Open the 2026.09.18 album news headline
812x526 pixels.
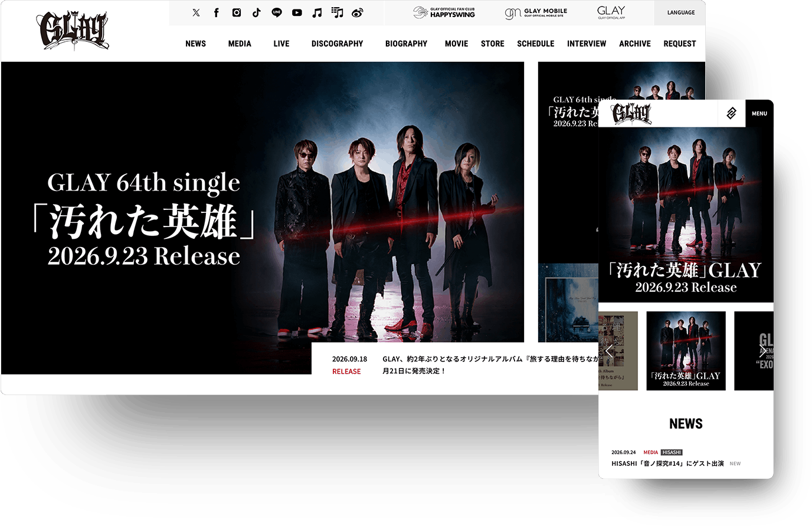[490, 364]
